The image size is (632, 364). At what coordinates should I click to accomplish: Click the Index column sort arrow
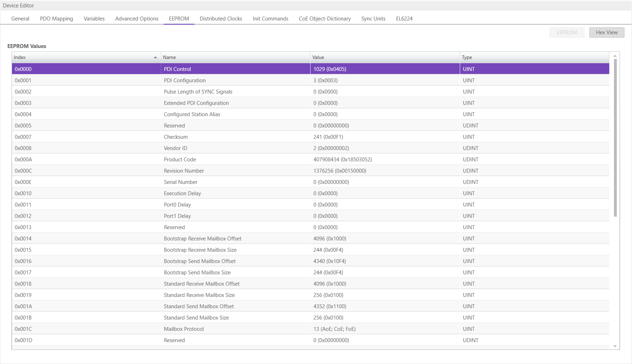(x=155, y=58)
